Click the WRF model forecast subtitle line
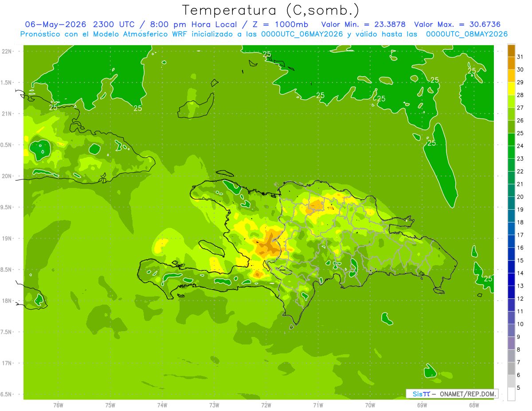Image resolution: width=532 pixels, height=411 pixels. coord(264,34)
